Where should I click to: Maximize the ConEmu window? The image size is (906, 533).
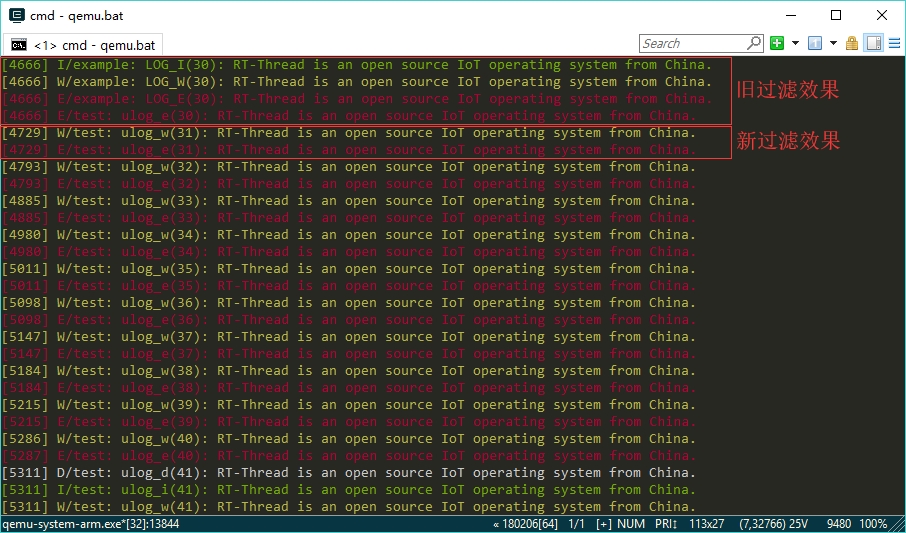tap(836, 15)
